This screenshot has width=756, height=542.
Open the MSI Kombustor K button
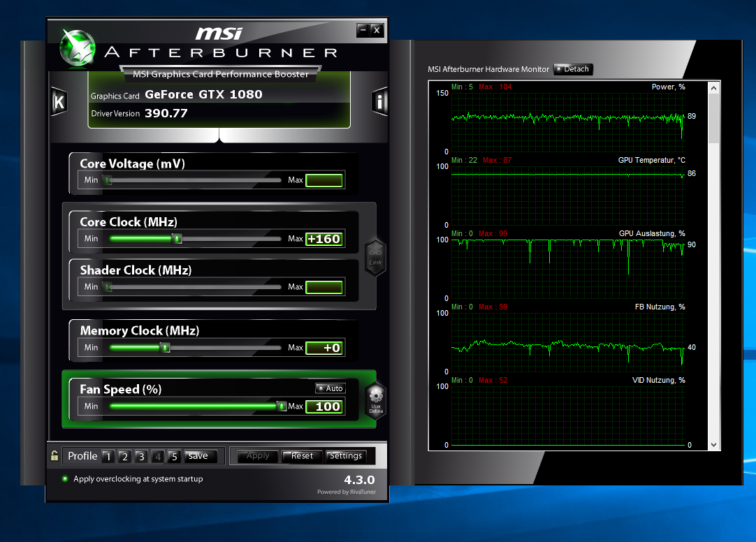pyautogui.click(x=59, y=102)
